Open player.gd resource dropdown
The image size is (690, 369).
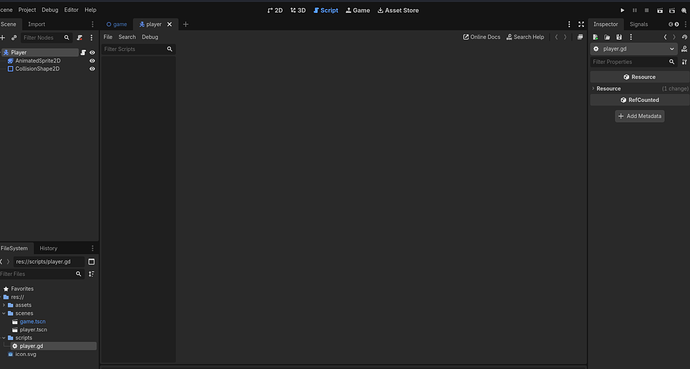pyautogui.click(x=633, y=49)
